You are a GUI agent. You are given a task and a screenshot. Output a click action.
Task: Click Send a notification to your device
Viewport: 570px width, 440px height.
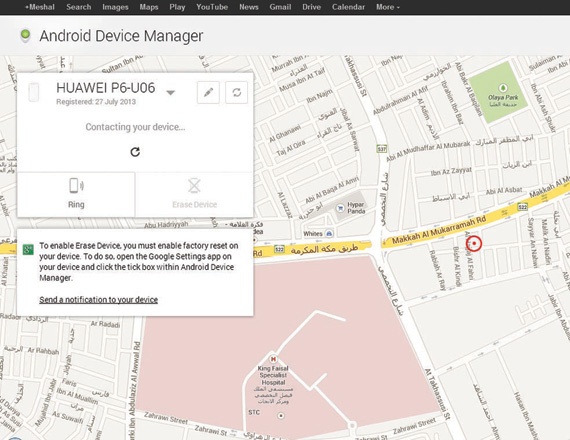pyautogui.click(x=99, y=300)
